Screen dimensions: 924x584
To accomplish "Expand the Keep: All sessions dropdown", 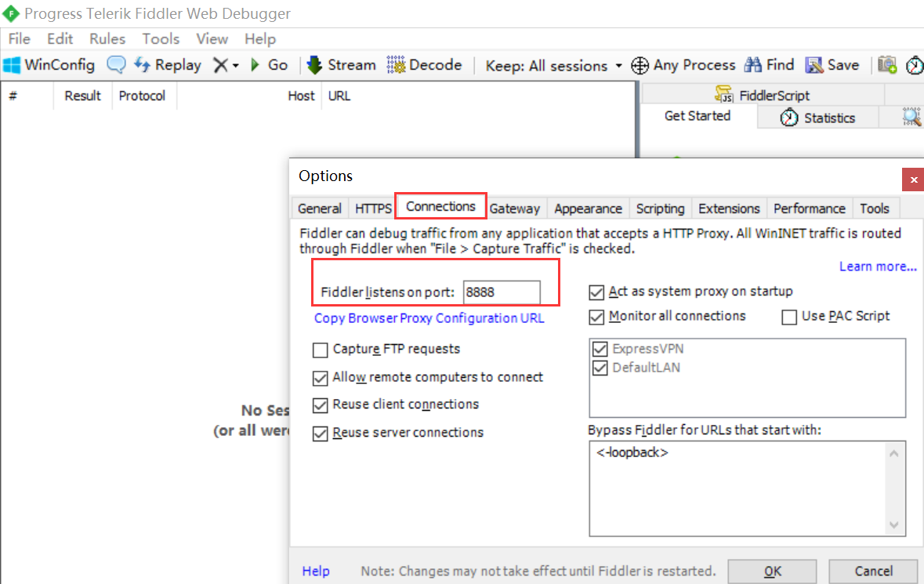I will (x=618, y=66).
